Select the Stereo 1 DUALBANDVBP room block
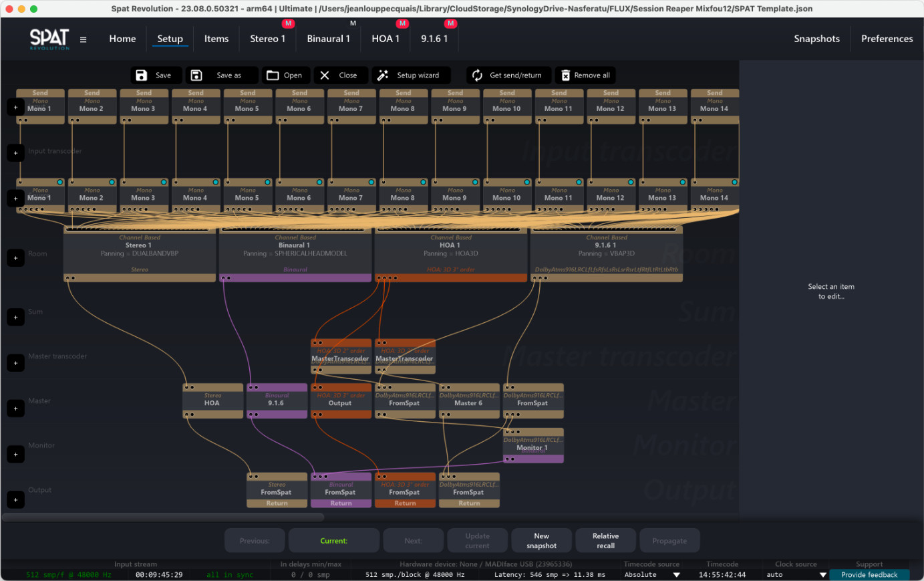The width and height of the screenshot is (924, 581). (x=140, y=254)
